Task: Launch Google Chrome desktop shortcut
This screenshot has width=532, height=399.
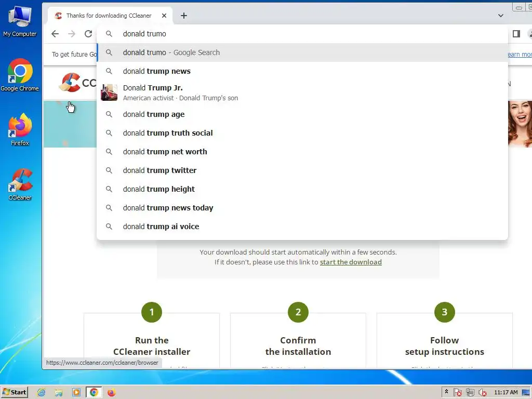Action: click(x=20, y=75)
